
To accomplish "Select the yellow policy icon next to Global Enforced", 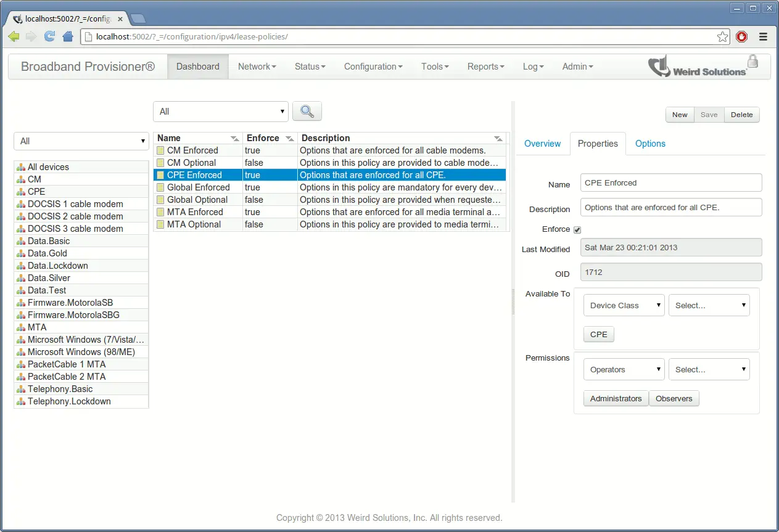I will (x=160, y=187).
